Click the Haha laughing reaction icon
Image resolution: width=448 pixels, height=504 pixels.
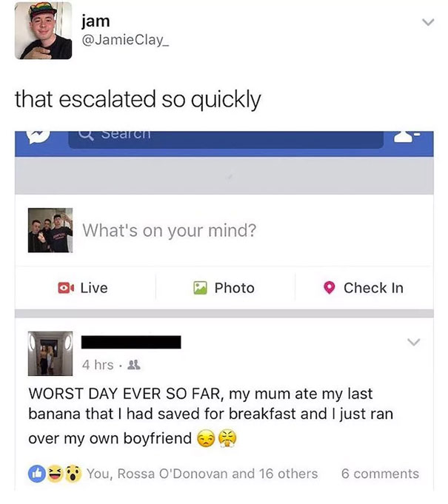click(55, 474)
